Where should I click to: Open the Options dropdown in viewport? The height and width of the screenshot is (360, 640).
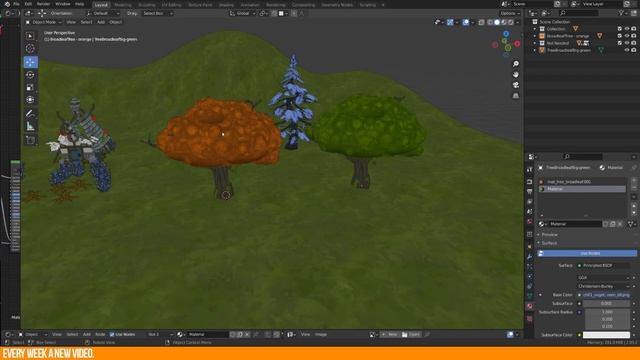[x=510, y=13]
